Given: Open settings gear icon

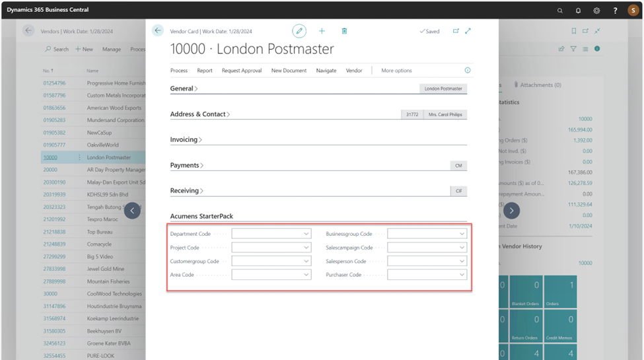Looking at the screenshot, I should [596, 11].
